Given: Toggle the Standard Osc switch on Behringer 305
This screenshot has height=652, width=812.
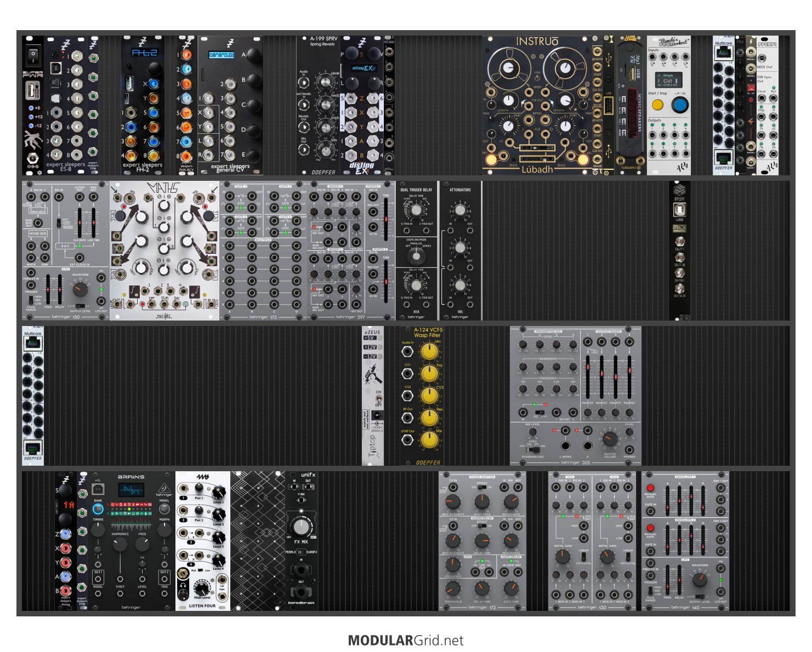Looking at the screenshot, I should (x=532, y=449).
